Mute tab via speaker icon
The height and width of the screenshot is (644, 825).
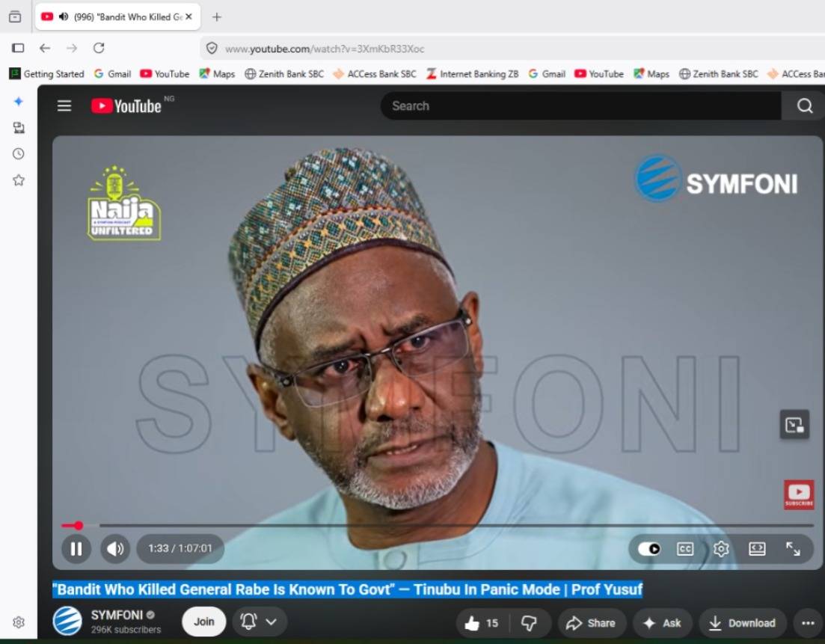pos(64,16)
